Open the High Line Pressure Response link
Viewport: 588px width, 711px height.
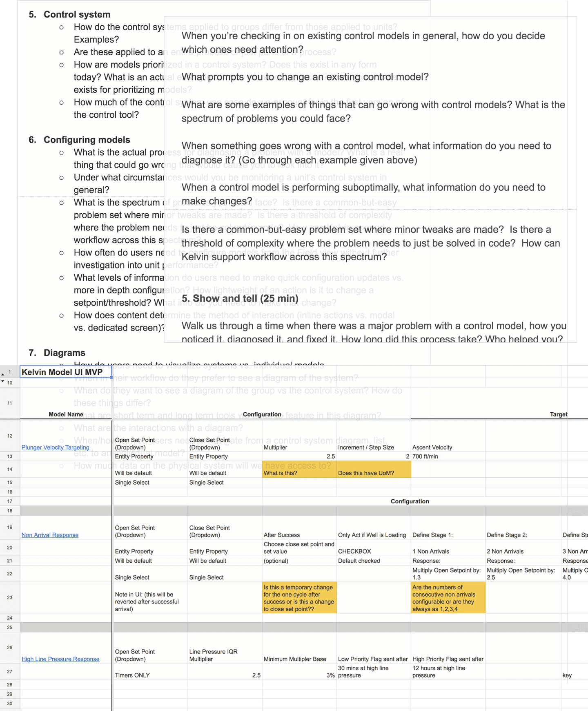(x=60, y=659)
